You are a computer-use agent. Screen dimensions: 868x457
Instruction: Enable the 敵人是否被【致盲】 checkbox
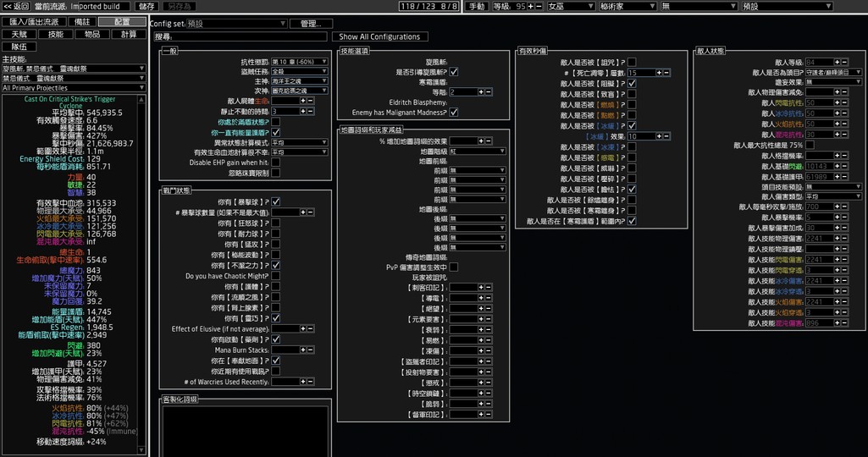click(632, 94)
